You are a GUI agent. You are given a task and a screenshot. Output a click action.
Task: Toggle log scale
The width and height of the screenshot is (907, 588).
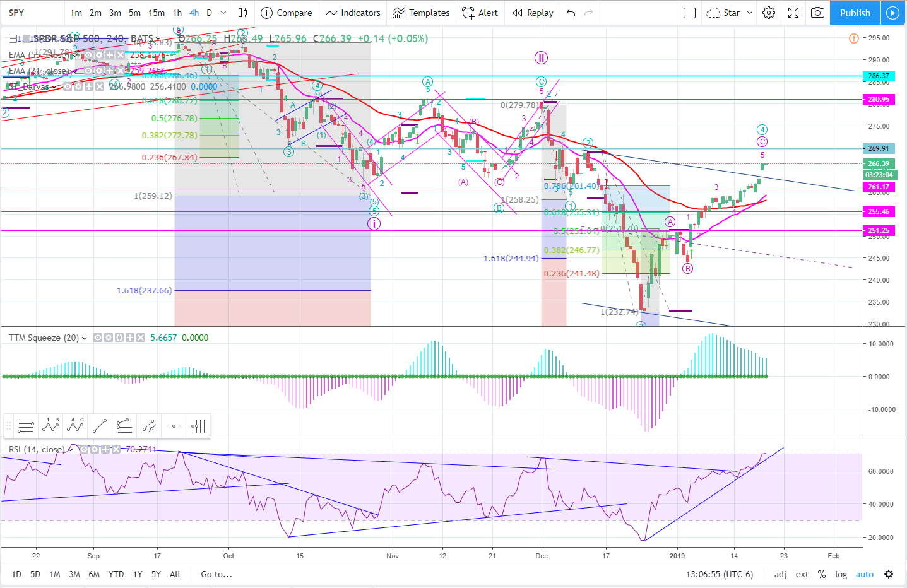(x=841, y=574)
